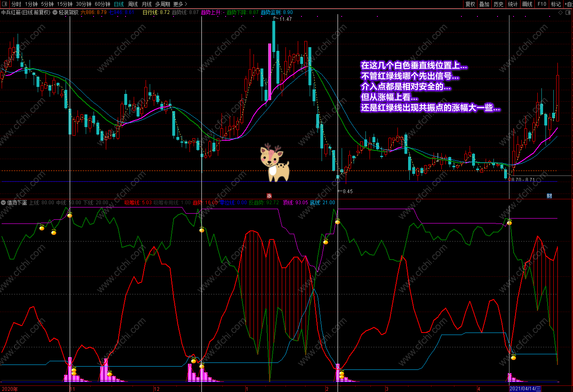This screenshot has height=392, width=573.
Task: Click the 财 marker on price chart
Action: pos(549,196)
